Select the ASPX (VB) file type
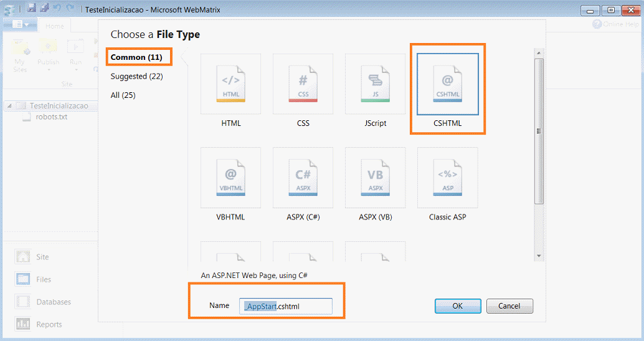Screen dimensions: 644x341 tap(376, 178)
